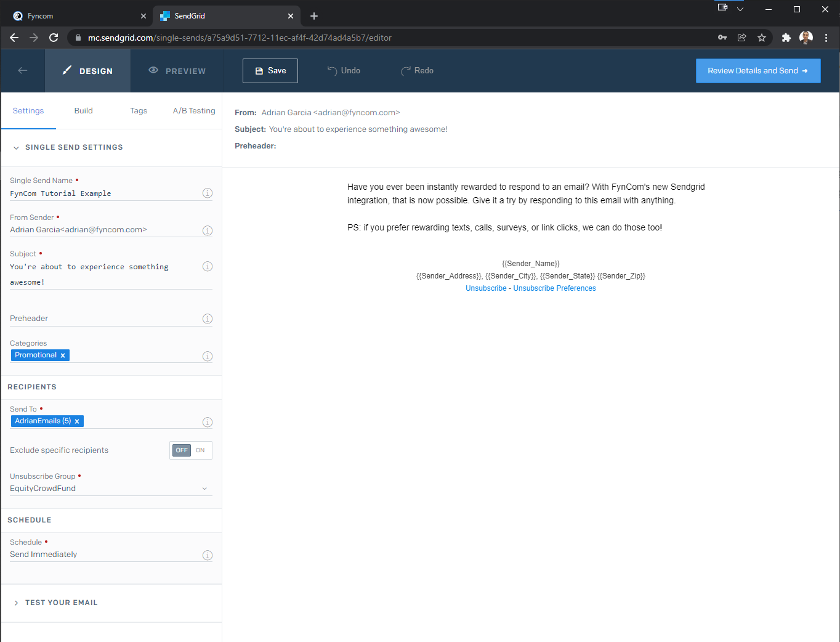
Task: Undo the last change
Action: click(x=344, y=71)
